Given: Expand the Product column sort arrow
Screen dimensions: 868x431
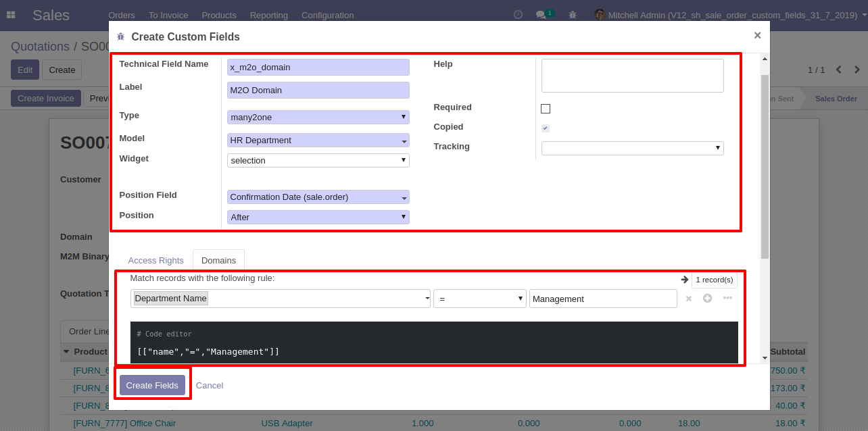Looking at the screenshot, I should (x=66, y=352).
